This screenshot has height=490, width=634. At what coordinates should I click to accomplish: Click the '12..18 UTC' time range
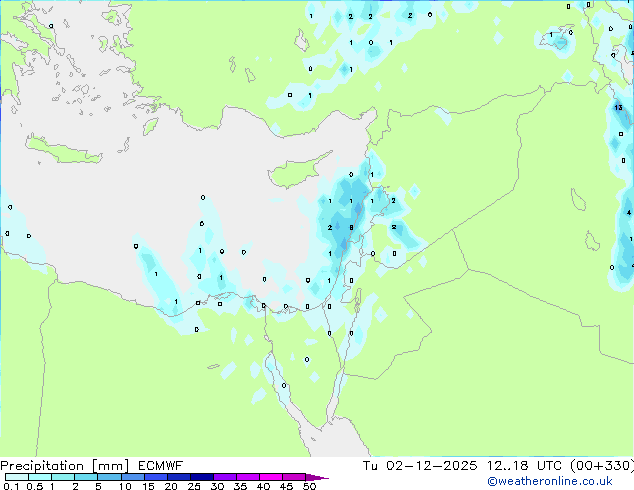[x=524, y=466]
